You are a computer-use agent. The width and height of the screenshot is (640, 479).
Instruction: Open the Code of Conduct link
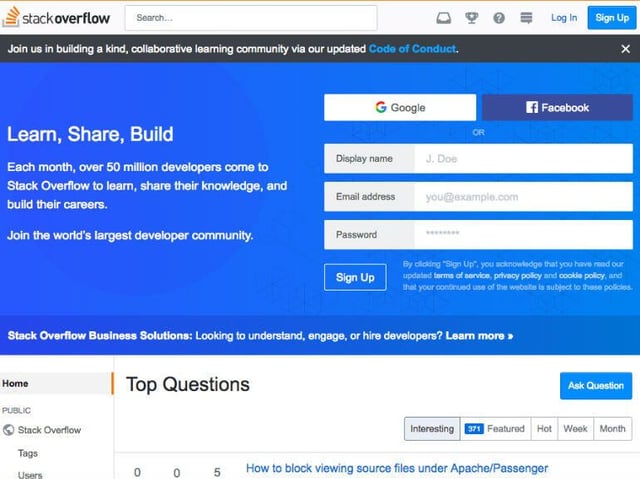(x=412, y=49)
